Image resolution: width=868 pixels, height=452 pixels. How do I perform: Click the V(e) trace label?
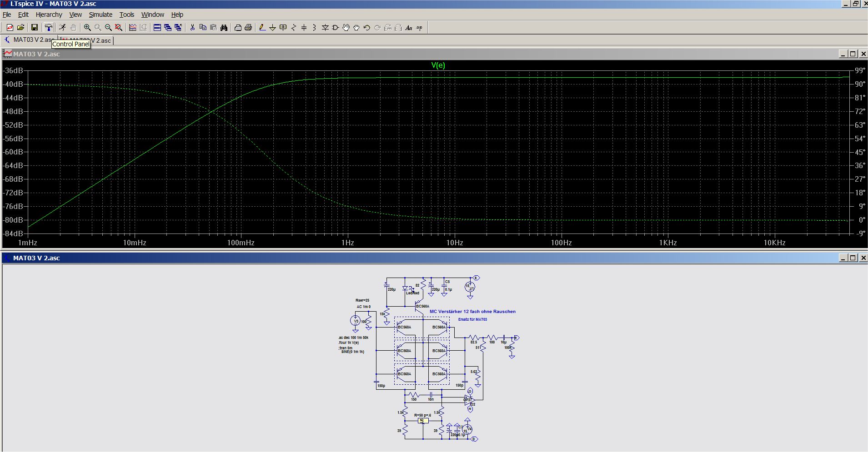click(x=438, y=65)
